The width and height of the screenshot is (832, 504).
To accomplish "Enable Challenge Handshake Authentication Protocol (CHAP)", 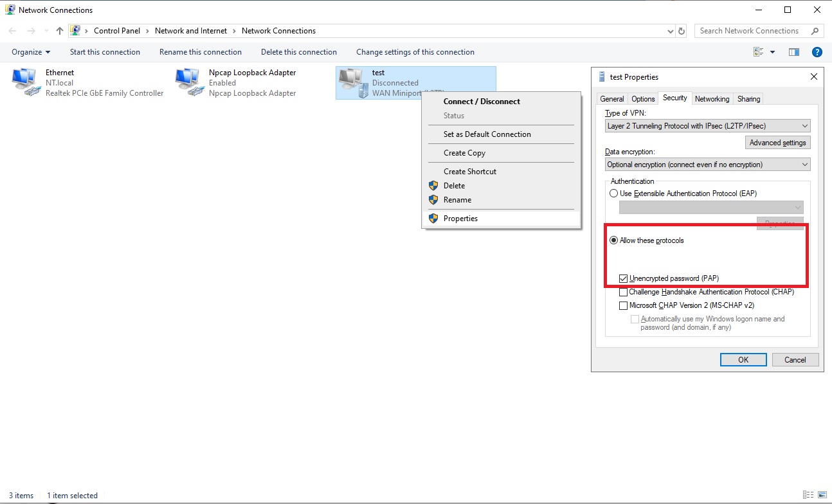I will [623, 291].
